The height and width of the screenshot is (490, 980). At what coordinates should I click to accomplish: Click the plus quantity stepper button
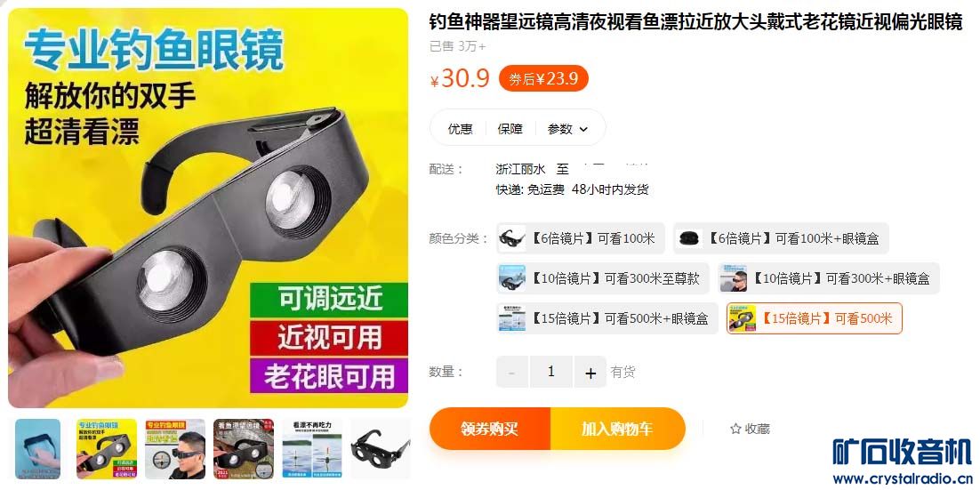(x=590, y=372)
